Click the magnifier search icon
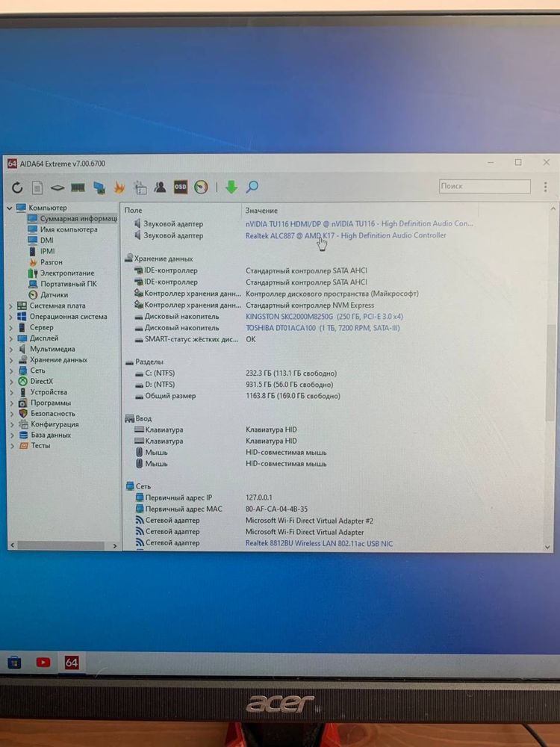The image size is (560, 747). [252, 187]
